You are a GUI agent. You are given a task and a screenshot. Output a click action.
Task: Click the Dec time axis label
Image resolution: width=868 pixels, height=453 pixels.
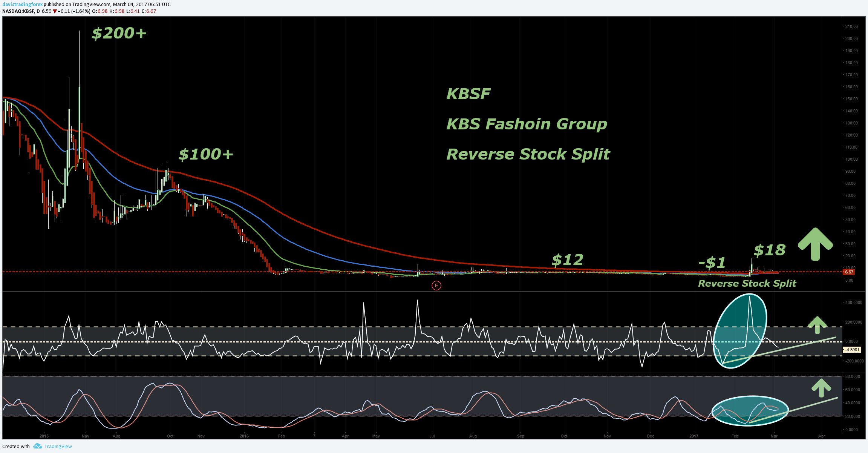651,436
